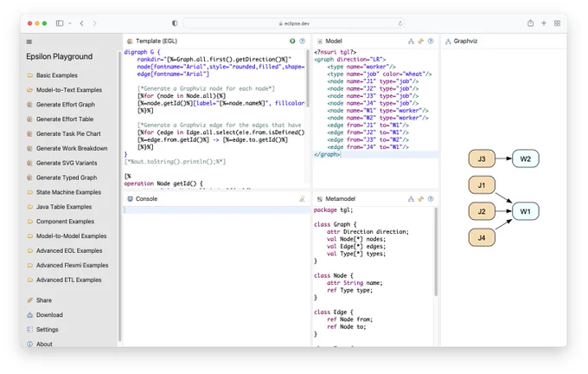This screenshot has height=374, width=588.
Task: Expand the Advanced Flexmi Examples folder
Action: pyautogui.click(x=67, y=266)
